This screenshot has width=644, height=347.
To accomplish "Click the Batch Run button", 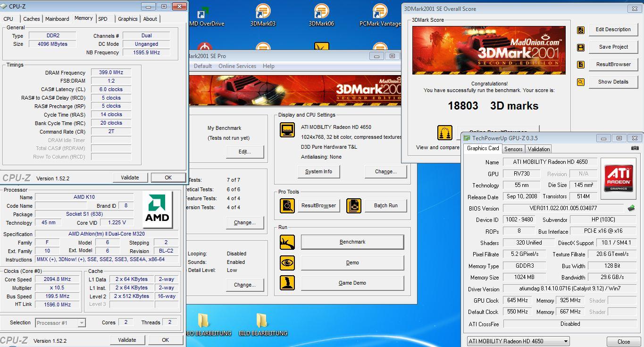I will click(386, 205).
